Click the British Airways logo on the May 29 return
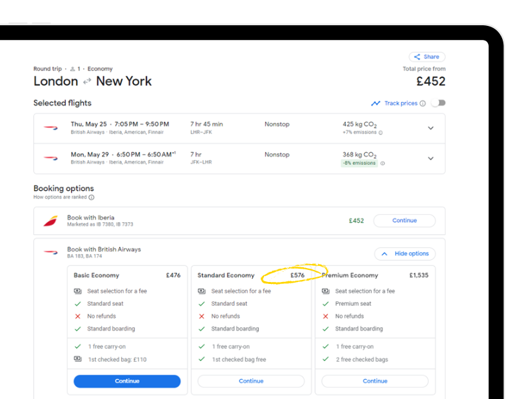Viewport: 532px width, 399px height. point(51,157)
